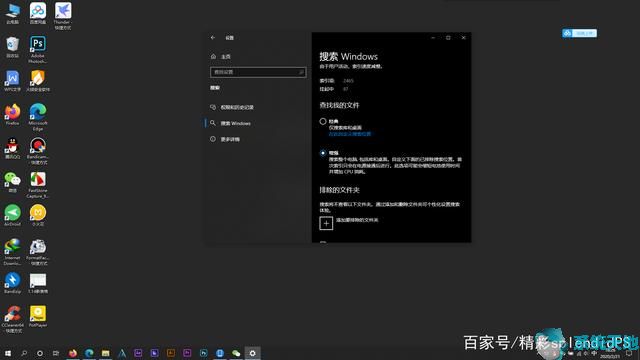Screen dimensions: 640x360
Task: Open the FastStone Capture desktop icon
Action: pyautogui.click(x=38, y=184)
